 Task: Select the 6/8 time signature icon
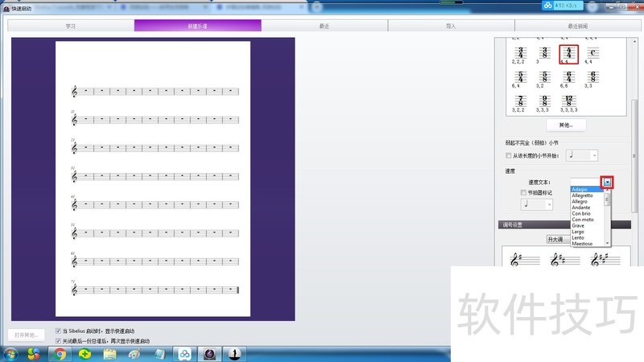click(569, 77)
